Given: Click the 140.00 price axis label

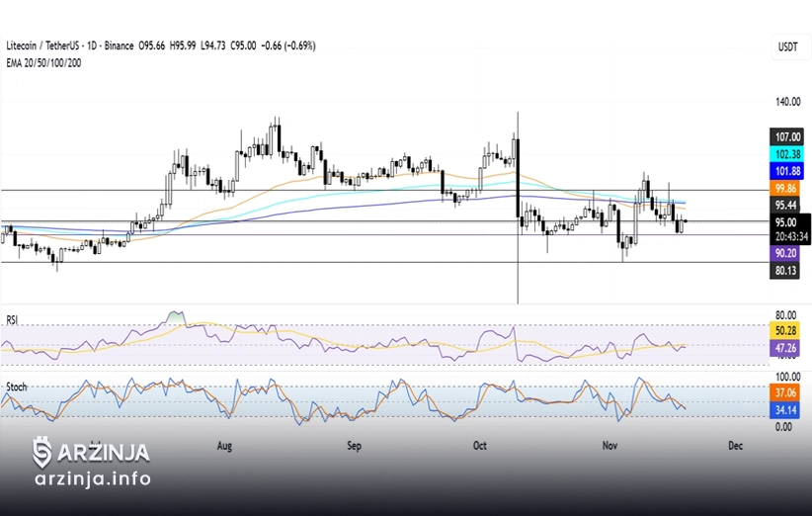Looking at the screenshot, I should (788, 102).
